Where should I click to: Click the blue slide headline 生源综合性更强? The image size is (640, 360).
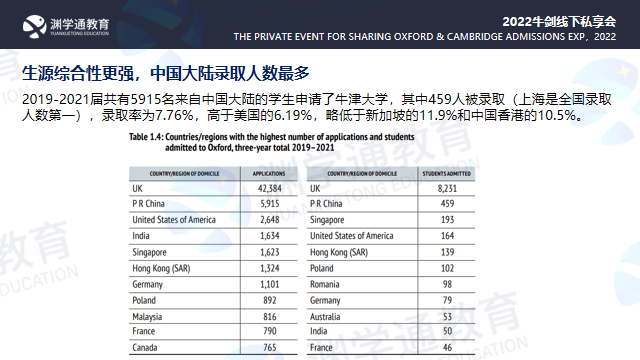click(78, 73)
